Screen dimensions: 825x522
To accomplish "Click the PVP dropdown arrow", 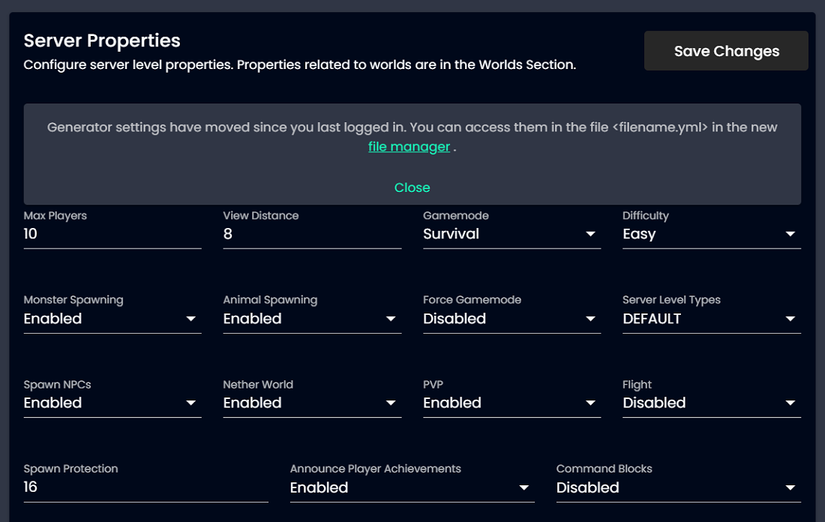I will pos(590,403).
